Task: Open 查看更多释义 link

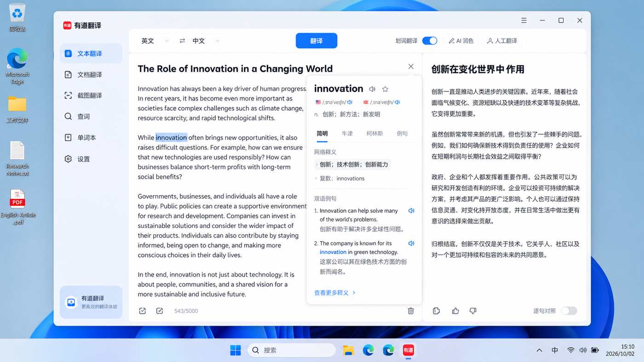Action: tap(335, 293)
